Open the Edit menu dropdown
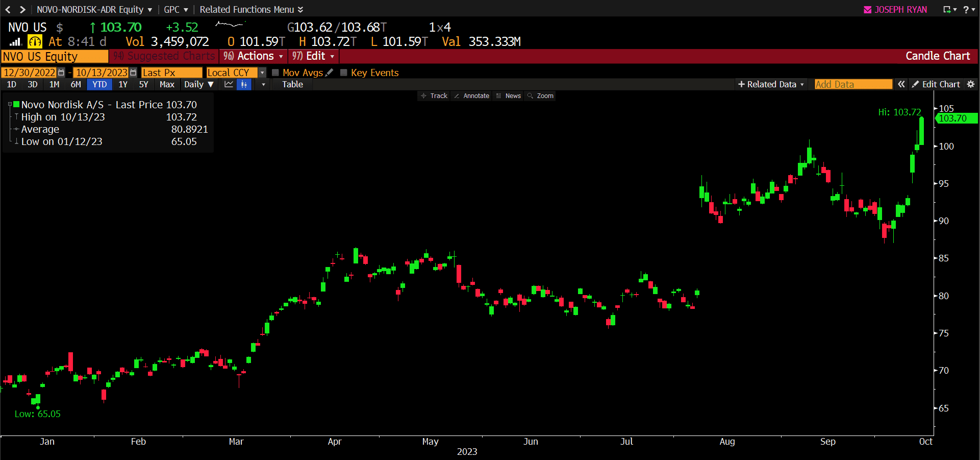 (x=313, y=56)
